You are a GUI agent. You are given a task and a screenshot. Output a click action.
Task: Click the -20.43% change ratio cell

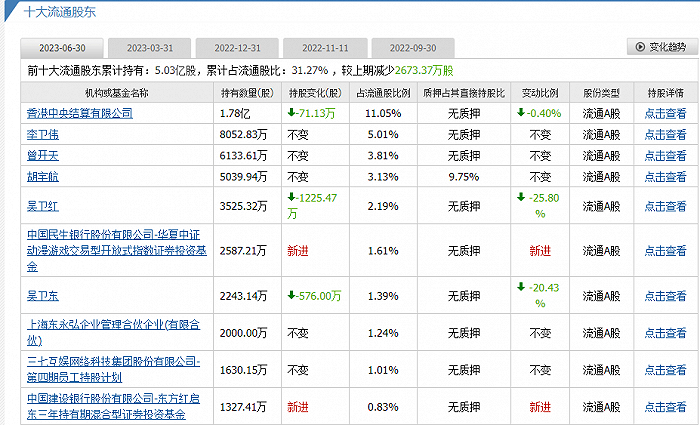coord(539,296)
